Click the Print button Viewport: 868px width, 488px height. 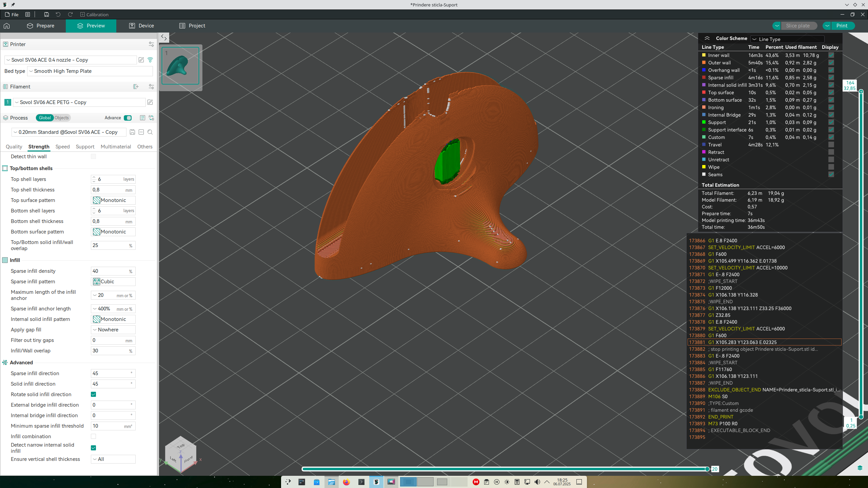842,26
